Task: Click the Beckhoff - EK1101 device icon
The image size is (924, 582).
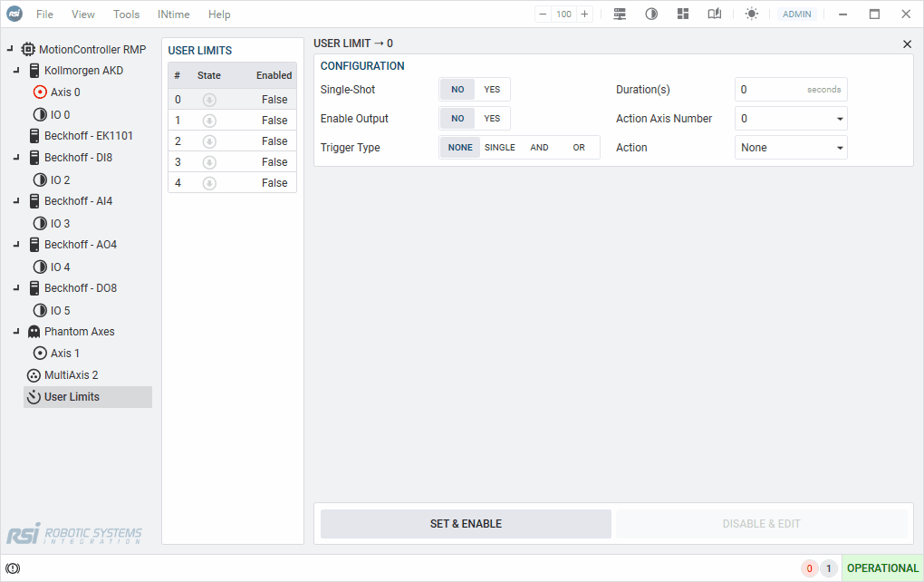Action: (x=34, y=136)
